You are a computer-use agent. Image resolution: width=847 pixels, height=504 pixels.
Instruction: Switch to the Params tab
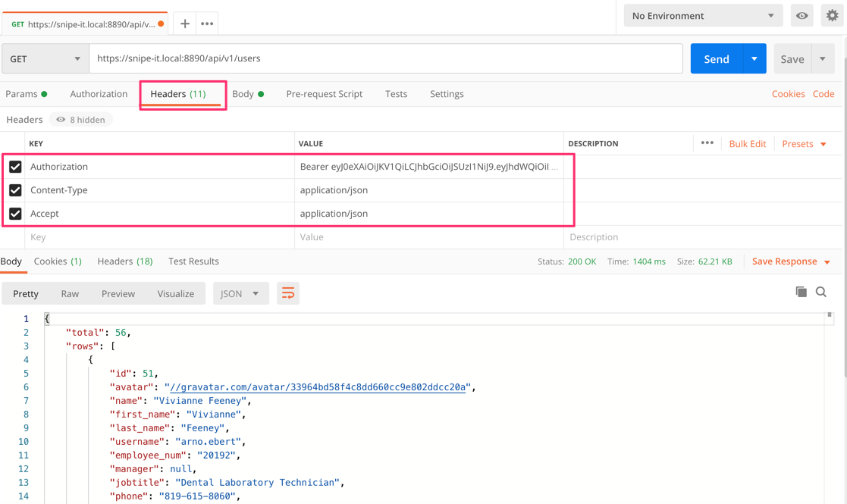(x=26, y=94)
